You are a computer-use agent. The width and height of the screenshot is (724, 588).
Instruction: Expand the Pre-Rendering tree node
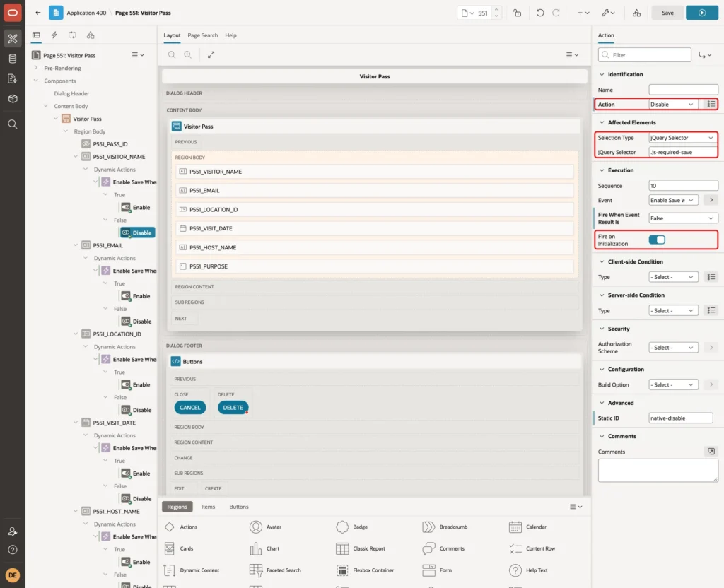pos(36,68)
